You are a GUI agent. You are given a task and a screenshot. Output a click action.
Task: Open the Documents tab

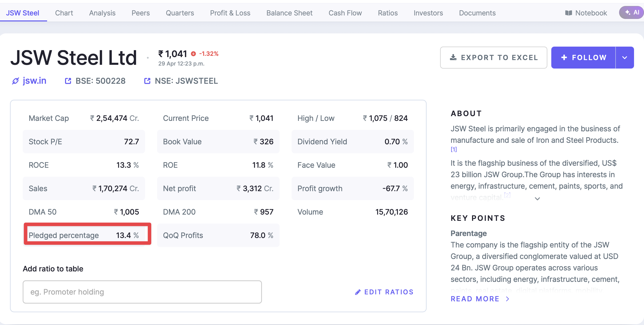tap(477, 13)
